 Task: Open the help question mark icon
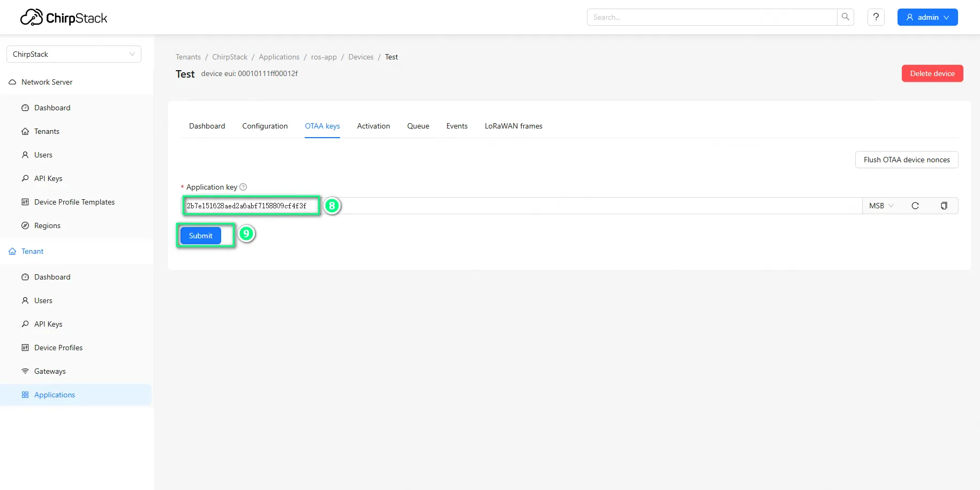point(876,17)
